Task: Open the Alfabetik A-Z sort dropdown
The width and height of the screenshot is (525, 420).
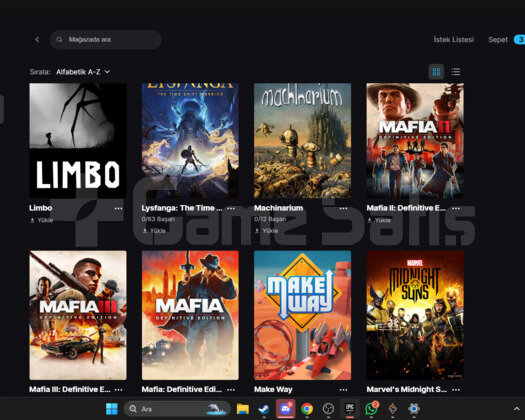Action: [83, 72]
